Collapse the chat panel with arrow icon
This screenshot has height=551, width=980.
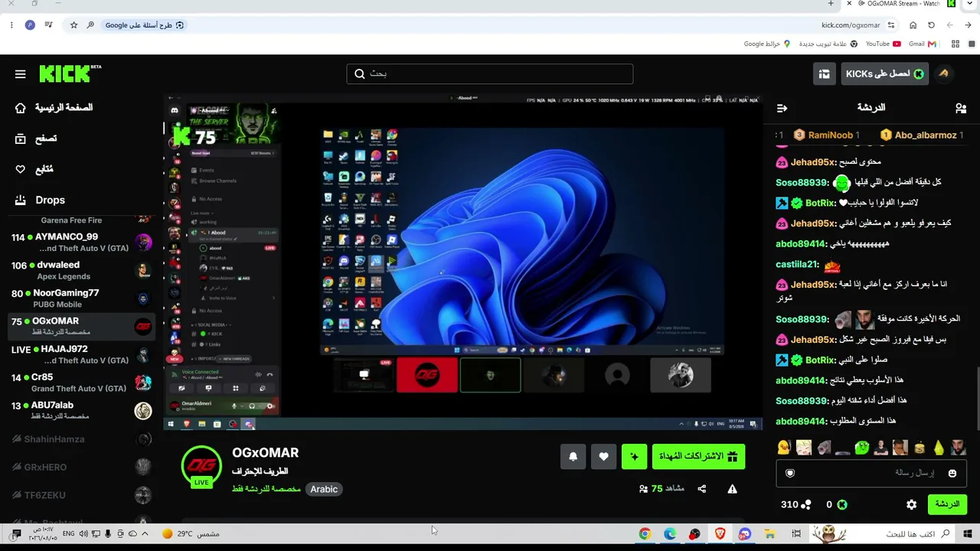coord(782,108)
